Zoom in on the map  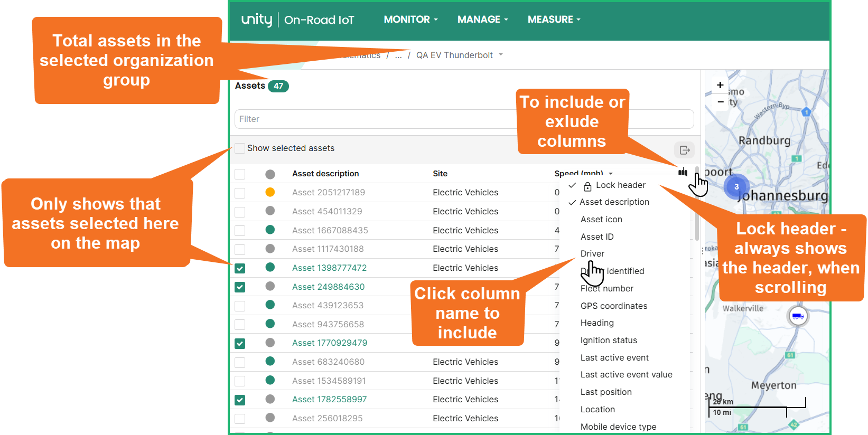coord(720,85)
